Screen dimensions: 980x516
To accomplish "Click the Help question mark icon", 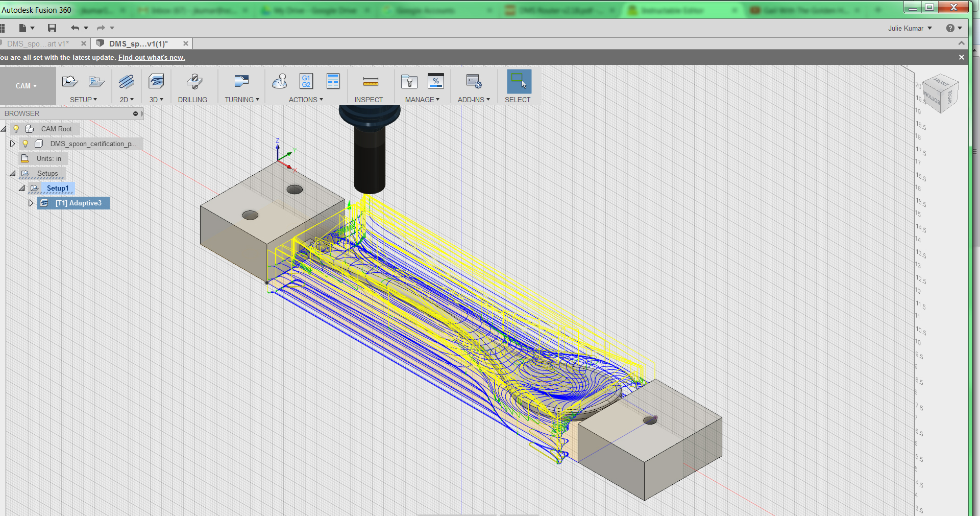I will [x=950, y=28].
